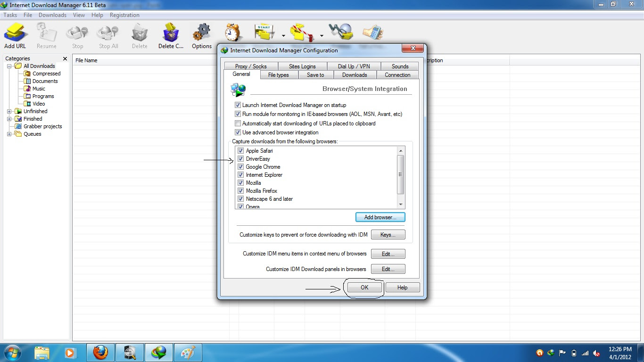Click the Add browser... button

click(x=380, y=217)
